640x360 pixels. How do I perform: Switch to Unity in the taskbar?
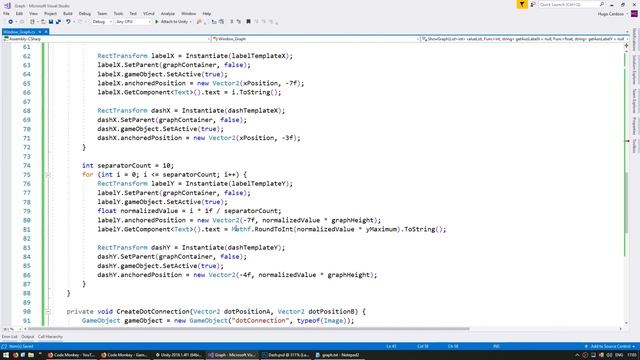click(178, 355)
